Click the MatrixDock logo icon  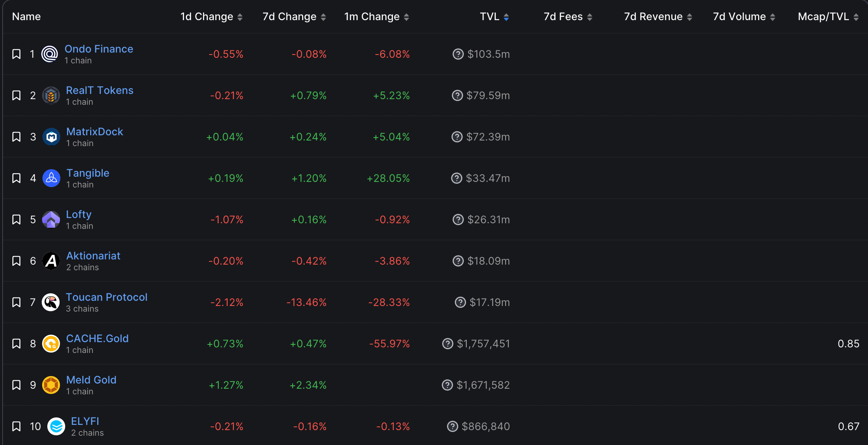51,137
